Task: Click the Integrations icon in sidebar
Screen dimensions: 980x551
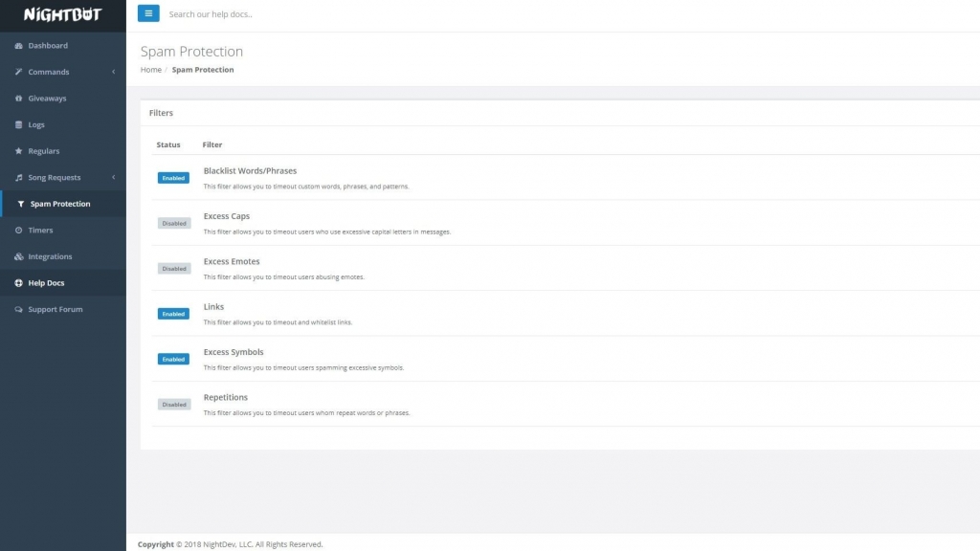Action: [18, 257]
